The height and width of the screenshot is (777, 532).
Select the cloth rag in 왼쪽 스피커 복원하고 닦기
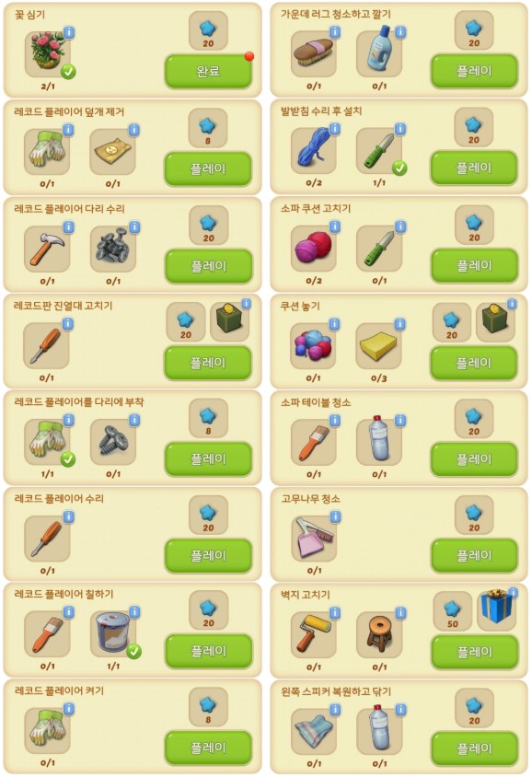(314, 731)
